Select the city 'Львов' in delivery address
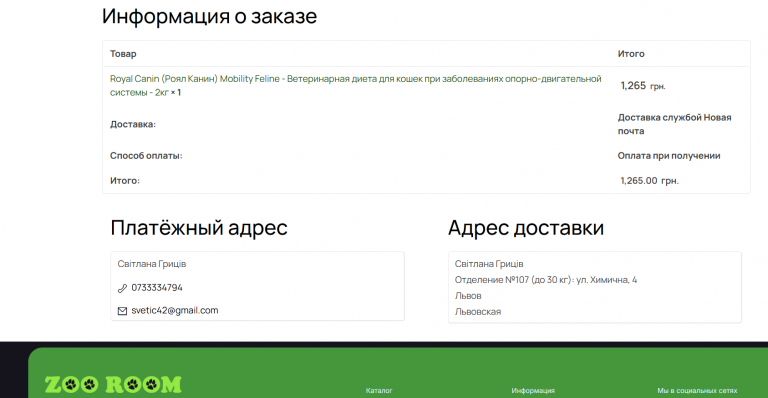The image size is (768, 398). click(468, 296)
